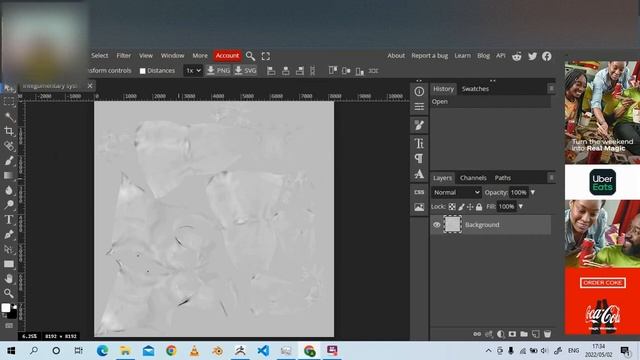Enable the Distances checkbox
The image size is (640, 360).
click(142, 71)
